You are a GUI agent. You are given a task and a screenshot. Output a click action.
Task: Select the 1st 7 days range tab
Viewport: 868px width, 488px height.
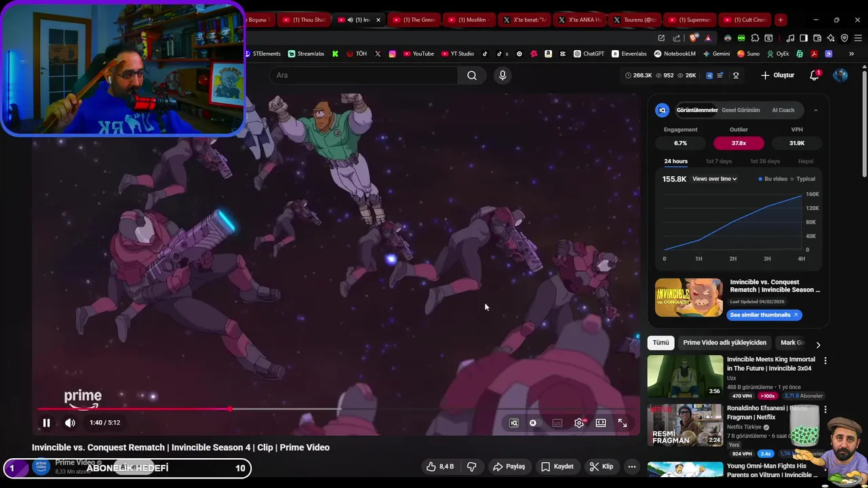pyautogui.click(x=719, y=161)
